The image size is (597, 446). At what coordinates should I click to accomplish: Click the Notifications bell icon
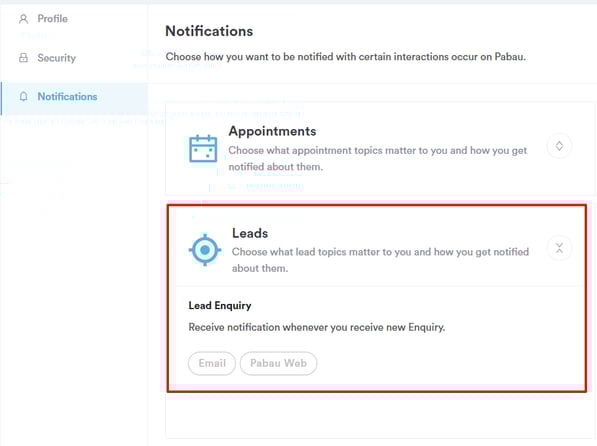(x=24, y=97)
